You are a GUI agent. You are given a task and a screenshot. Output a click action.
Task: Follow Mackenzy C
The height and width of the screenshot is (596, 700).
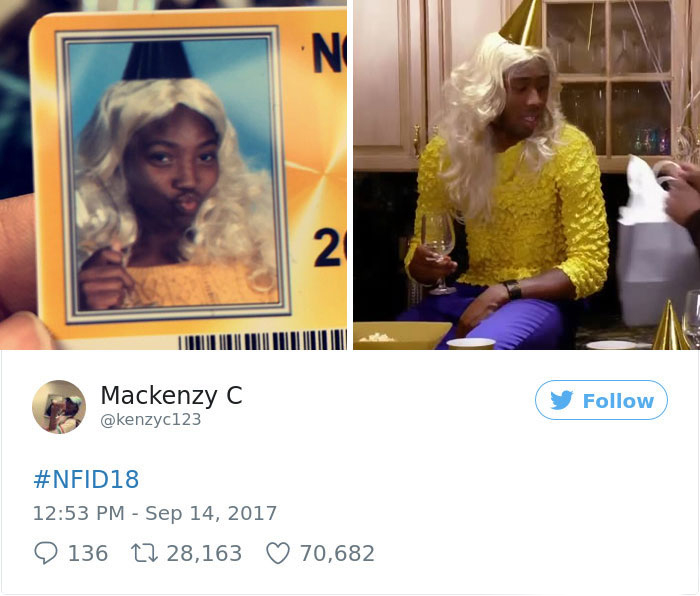[601, 400]
